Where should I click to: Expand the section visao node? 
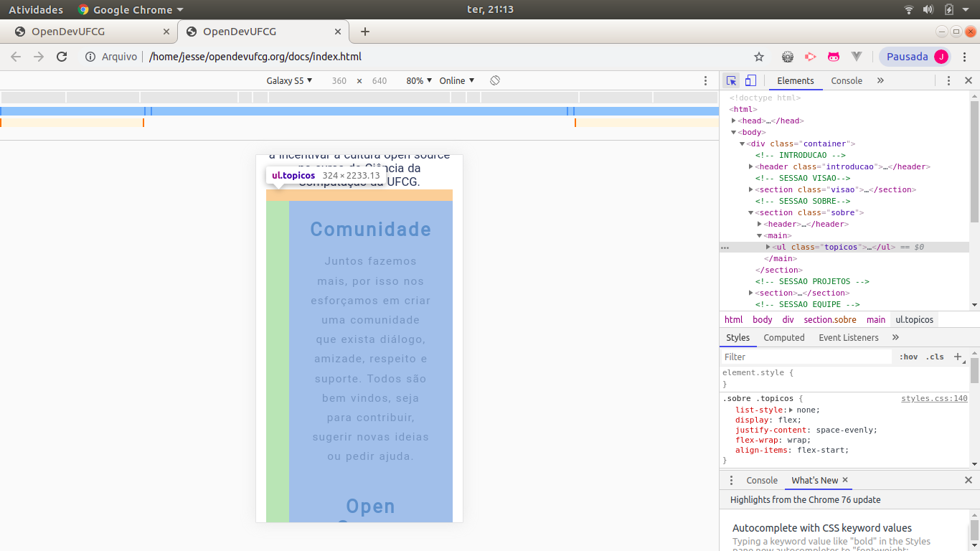[751, 189]
